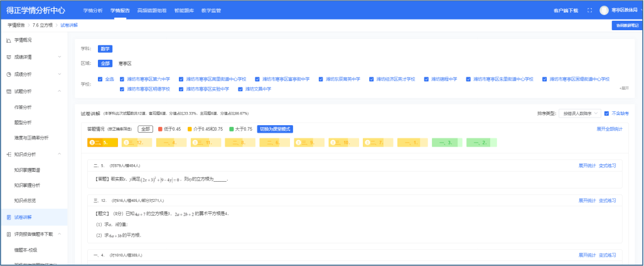Select 作答分析 in the sidebar

tap(23, 108)
